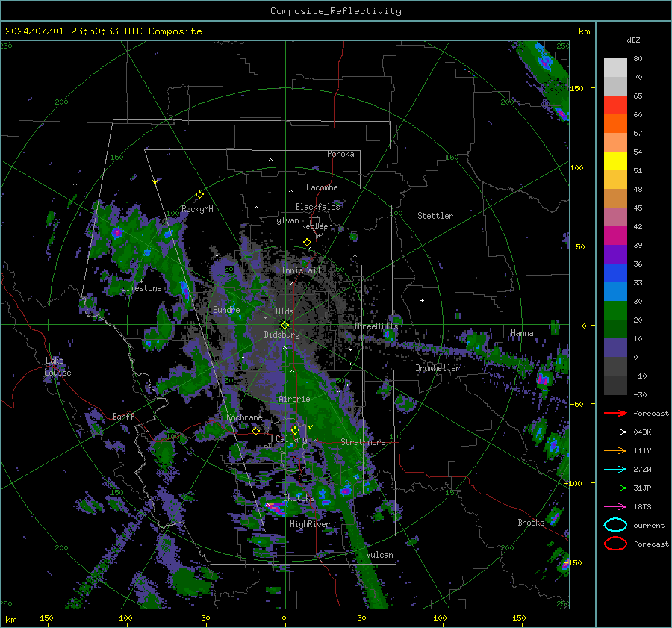The height and width of the screenshot is (628, 672).
Task: Click the ThreeHills town label
Action: pos(376,326)
